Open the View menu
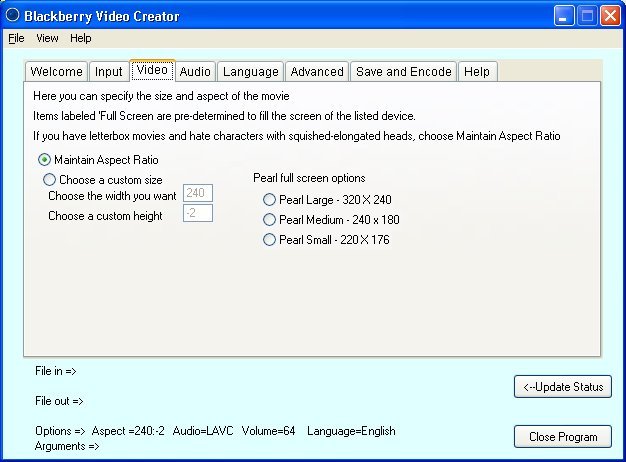 click(x=47, y=38)
